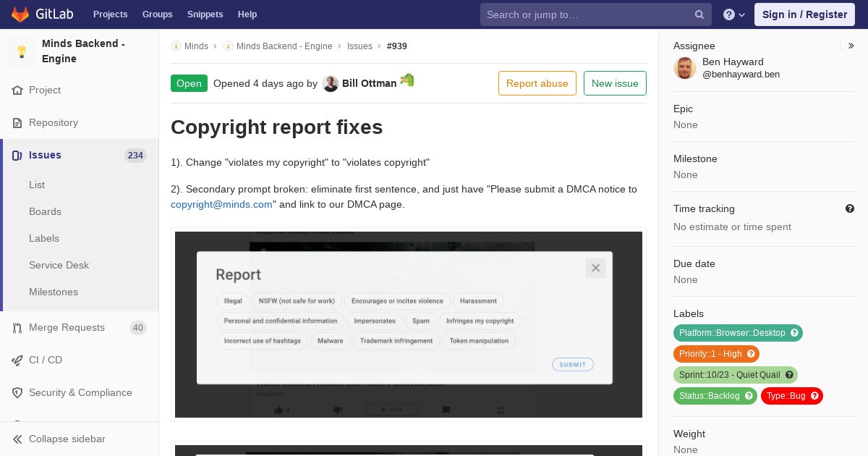
Task: Click the time tracking help icon
Action: 850,208
